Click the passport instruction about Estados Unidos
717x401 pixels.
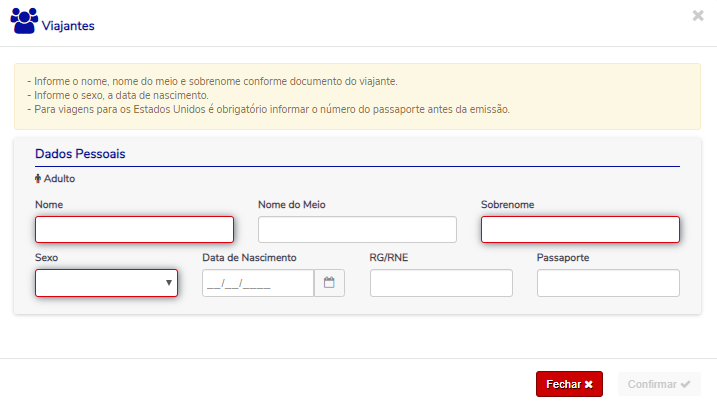coord(268,110)
